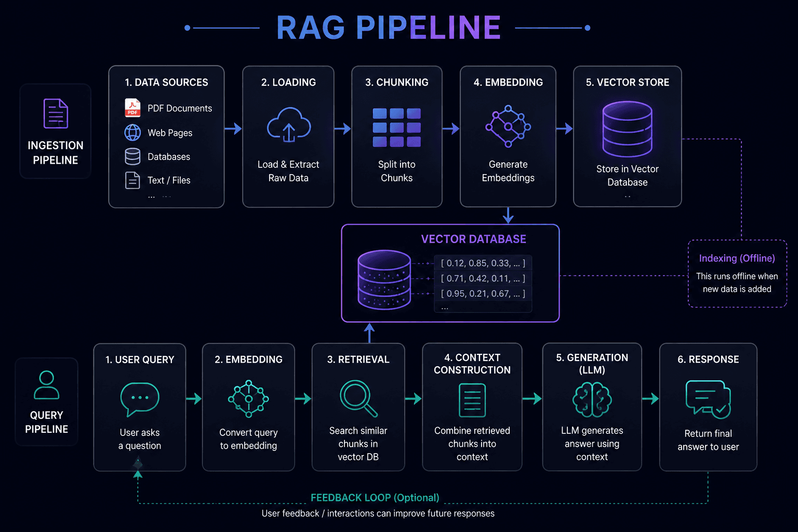The height and width of the screenshot is (532, 798).
Task: Click the vector row '[ 0.12, 0.85, 0.33, ... ]'
Action: 483,263
